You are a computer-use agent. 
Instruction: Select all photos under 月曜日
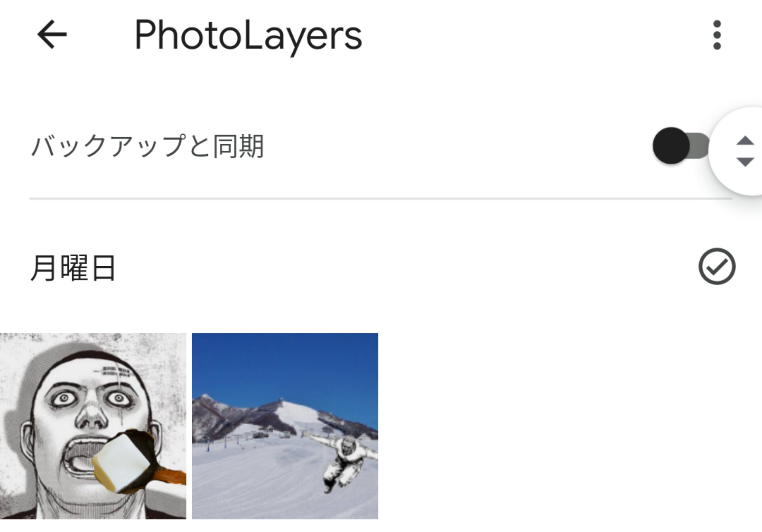[x=717, y=266]
